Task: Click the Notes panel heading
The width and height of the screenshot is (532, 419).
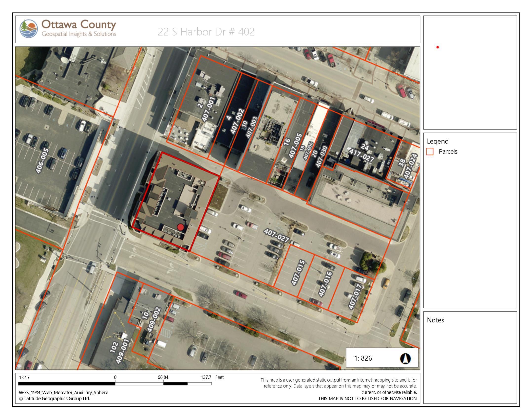Action: click(436, 320)
